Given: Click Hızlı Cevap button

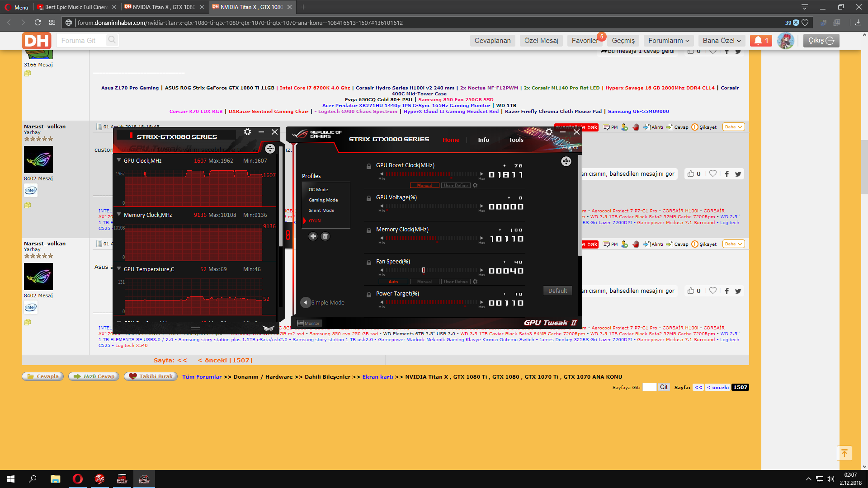Looking at the screenshot, I should click(x=94, y=376).
